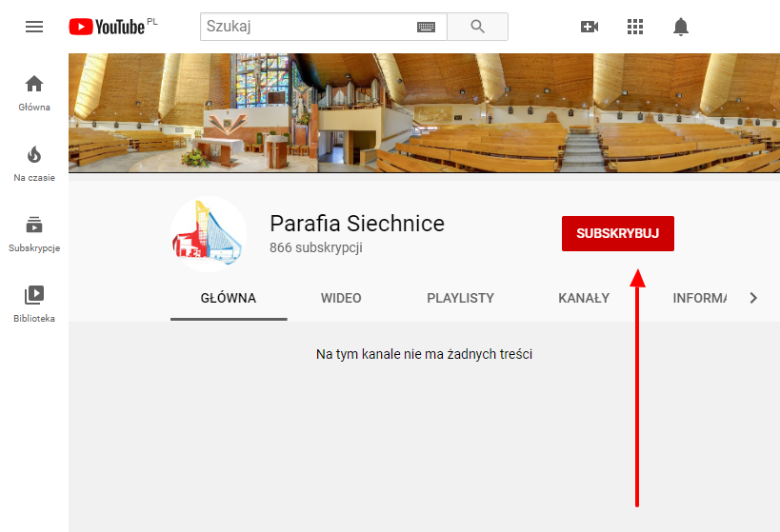This screenshot has width=780, height=532.
Task: Select the GŁÓWNA channel tab
Action: coord(229,298)
